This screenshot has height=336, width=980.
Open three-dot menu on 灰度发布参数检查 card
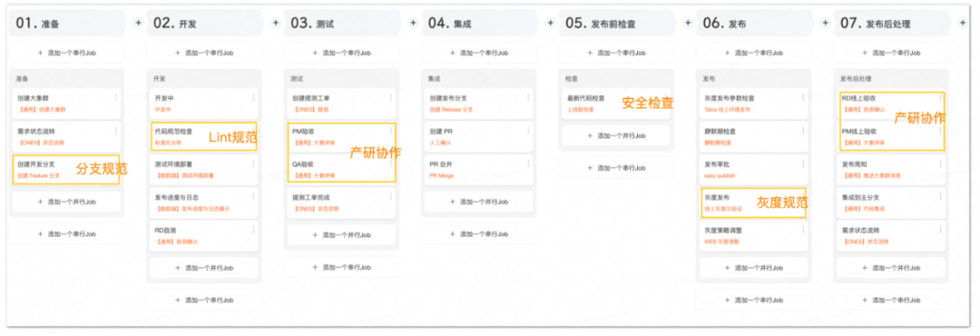803,97
